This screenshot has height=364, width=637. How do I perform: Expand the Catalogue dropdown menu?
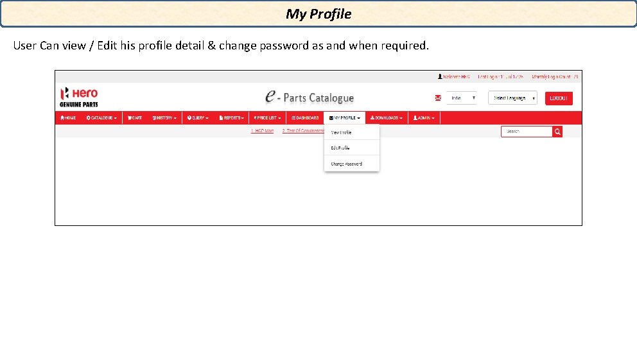tap(101, 118)
